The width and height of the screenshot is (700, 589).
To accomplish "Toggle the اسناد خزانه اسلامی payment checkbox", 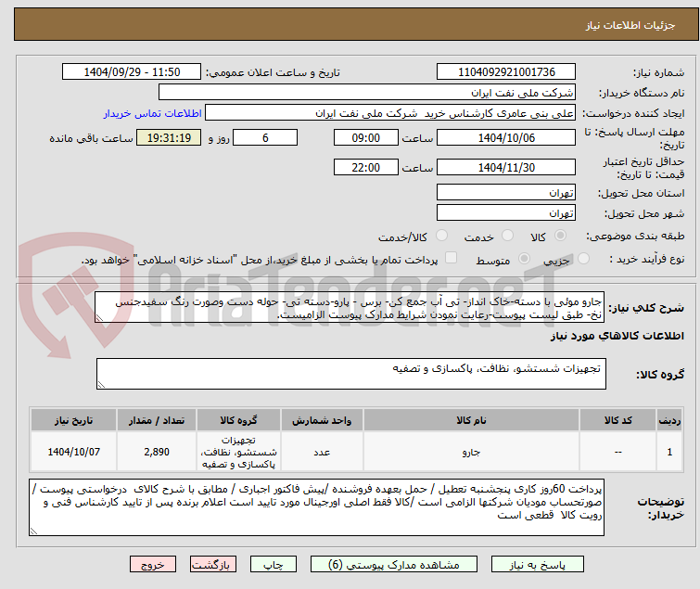I will coord(452,258).
